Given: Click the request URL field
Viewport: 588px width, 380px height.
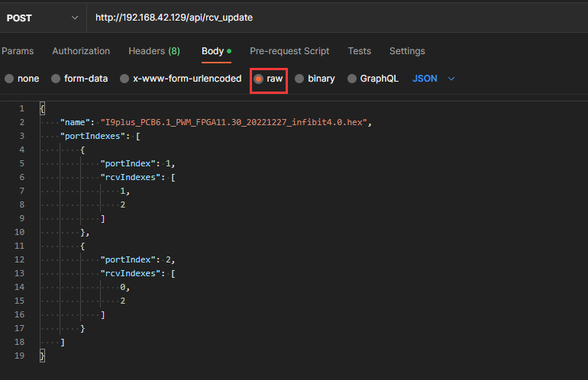Looking at the screenshot, I should pyautogui.click(x=338, y=18).
